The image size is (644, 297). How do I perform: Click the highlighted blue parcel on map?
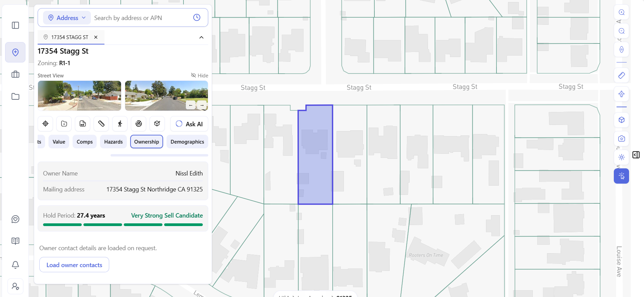(x=315, y=155)
